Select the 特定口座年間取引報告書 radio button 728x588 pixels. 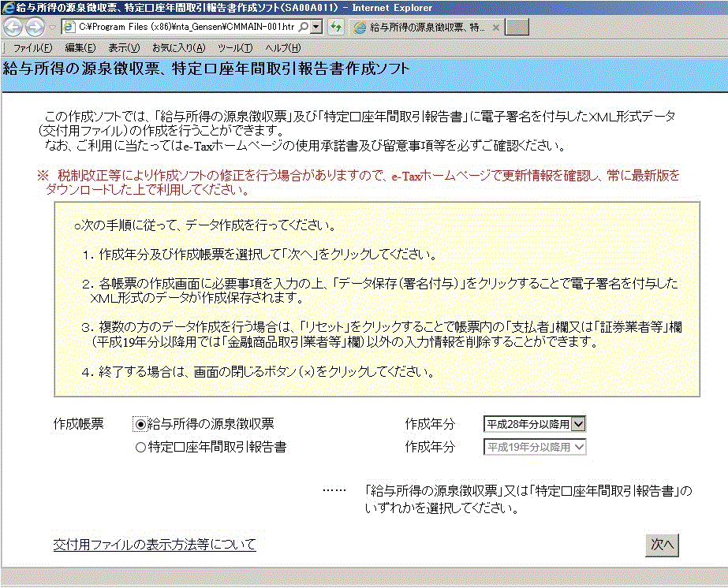click(140, 448)
